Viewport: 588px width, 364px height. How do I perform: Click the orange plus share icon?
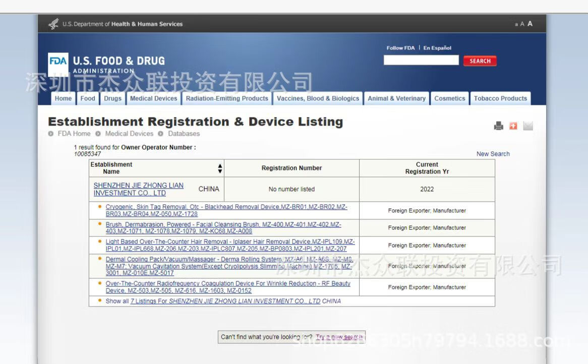513,126
